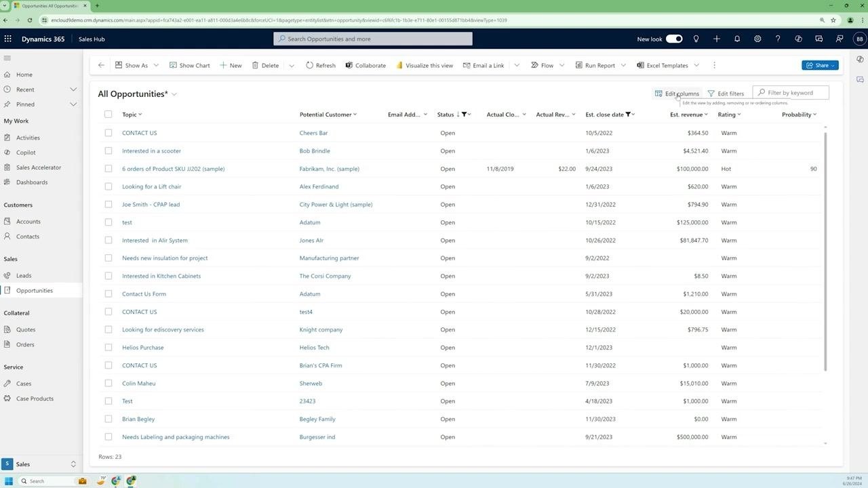Open the Fabrikam, Inc. (sample) customer link
This screenshot has width=868, height=488.
pyautogui.click(x=330, y=169)
